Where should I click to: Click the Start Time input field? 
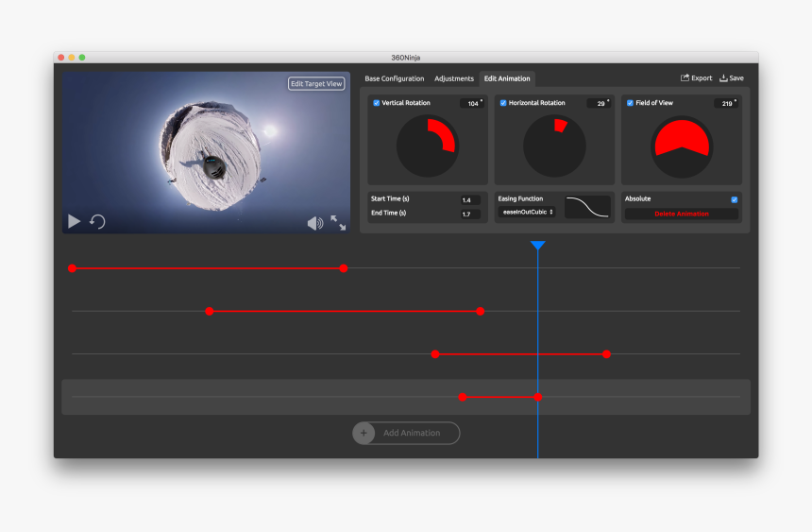469,200
